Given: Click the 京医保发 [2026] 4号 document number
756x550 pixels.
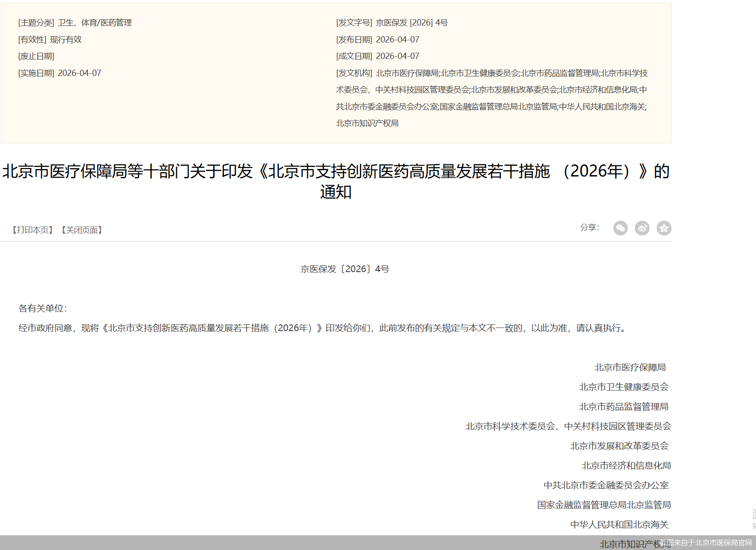Looking at the screenshot, I should tap(410, 22).
